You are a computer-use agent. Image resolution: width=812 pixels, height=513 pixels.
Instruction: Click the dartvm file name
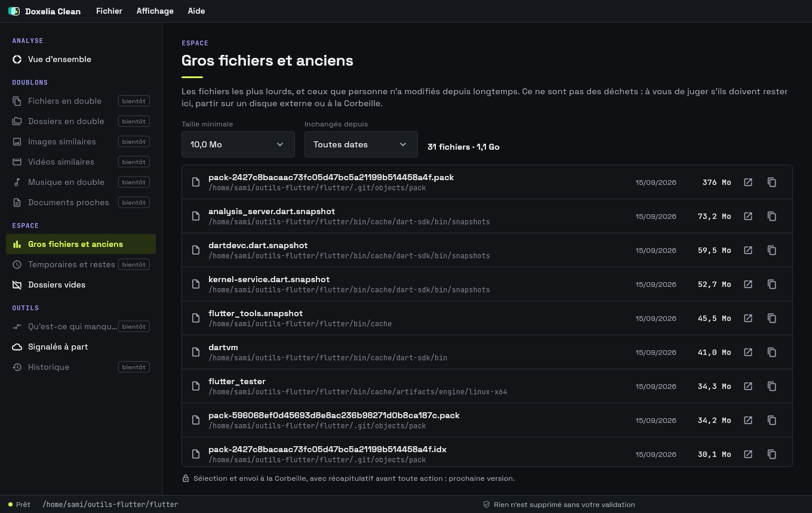click(x=223, y=347)
